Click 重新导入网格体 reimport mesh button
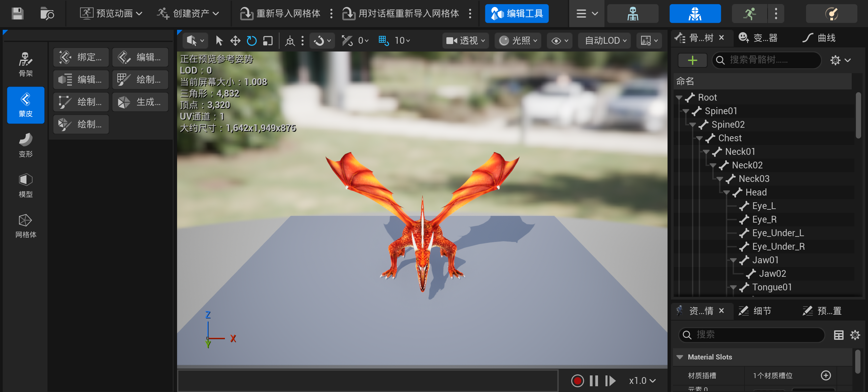This screenshot has height=392, width=868. click(281, 14)
